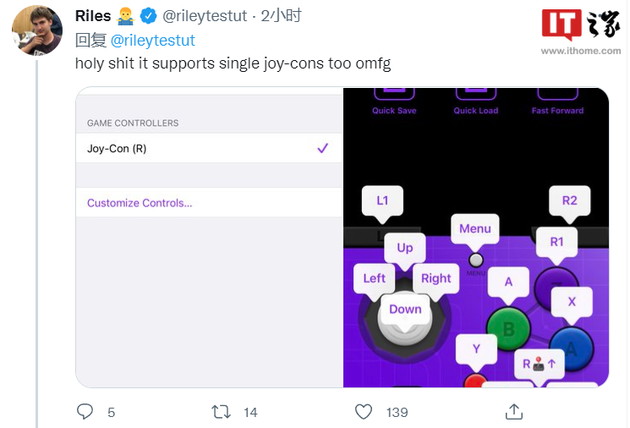Click the Riles display name

click(93, 16)
